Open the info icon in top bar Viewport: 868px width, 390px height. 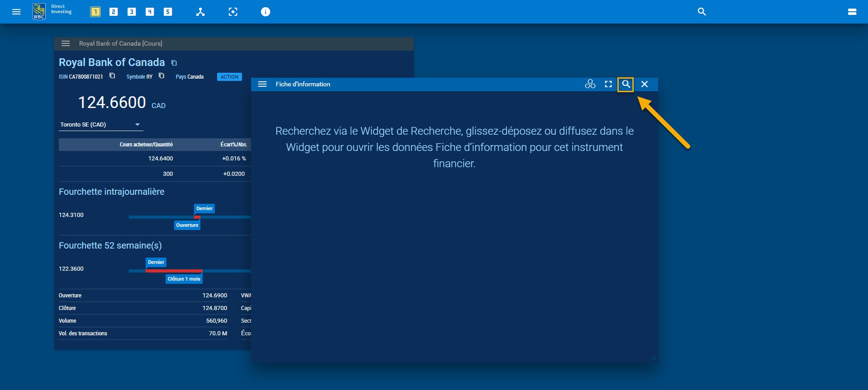tap(266, 12)
